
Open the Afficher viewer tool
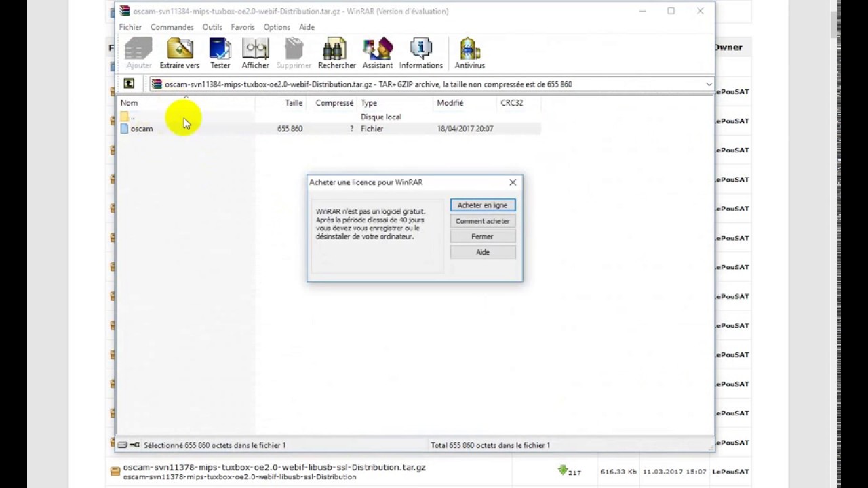[x=256, y=54]
